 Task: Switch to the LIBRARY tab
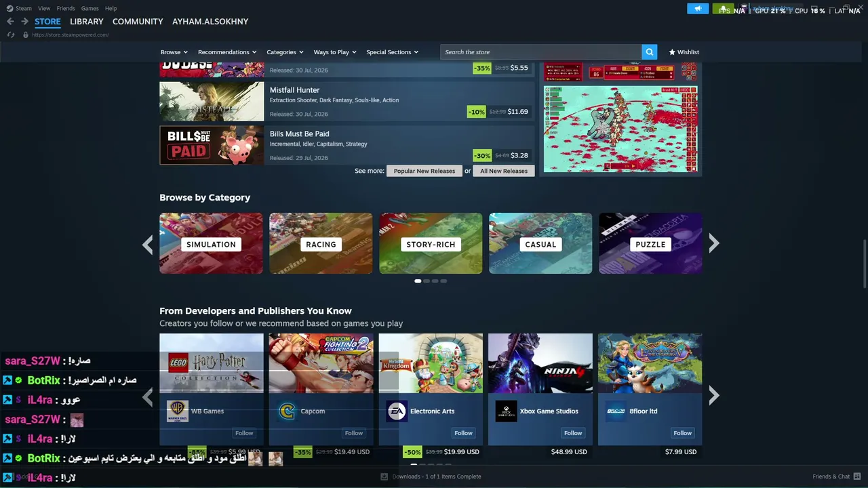pyautogui.click(x=87, y=22)
